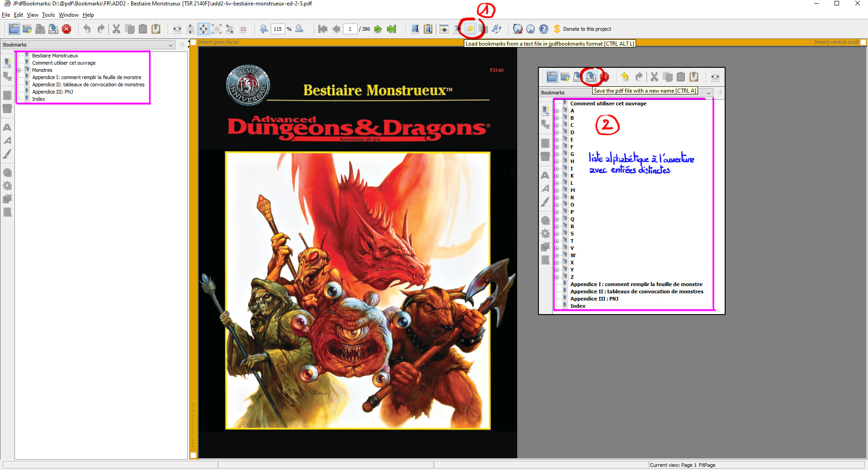868x470 pixels.
Task: Click the Zoom Out magnifier icon
Action: pyautogui.click(x=299, y=29)
